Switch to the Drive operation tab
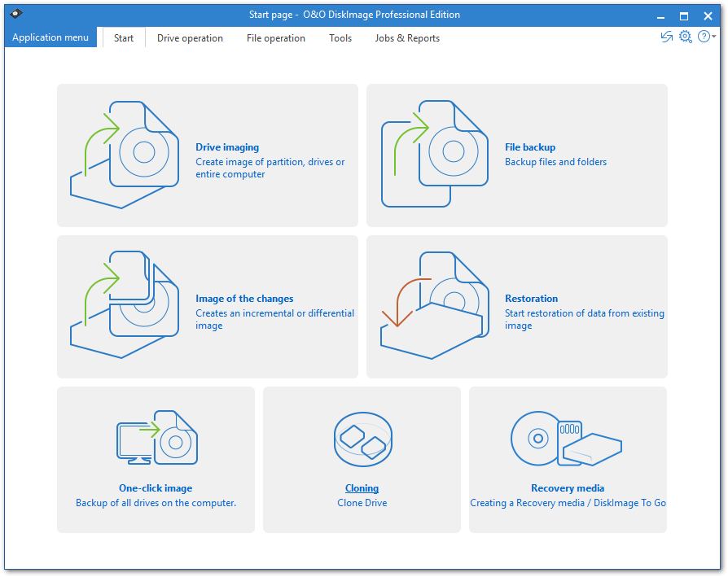 (190, 37)
